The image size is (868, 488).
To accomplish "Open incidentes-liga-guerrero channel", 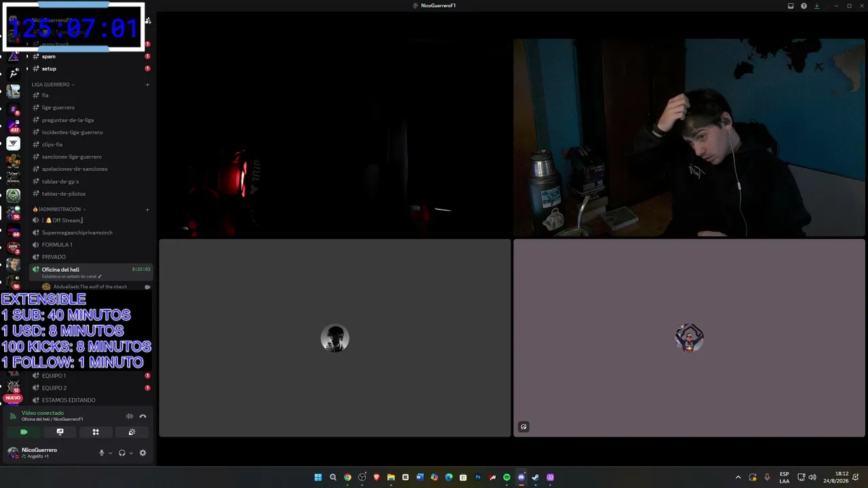I will (x=90, y=132).
